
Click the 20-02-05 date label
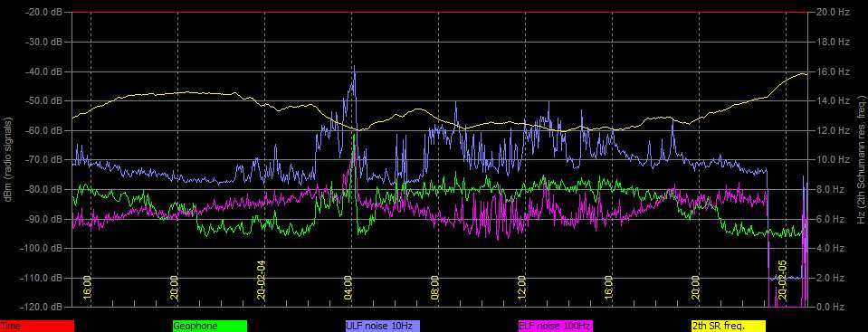[782, 280]
